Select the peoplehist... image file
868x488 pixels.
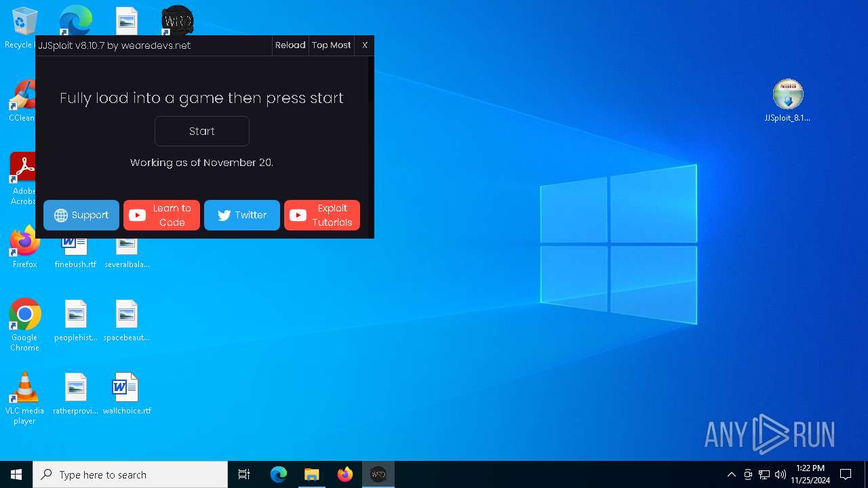pyautogui.click(x=75, y=321)
